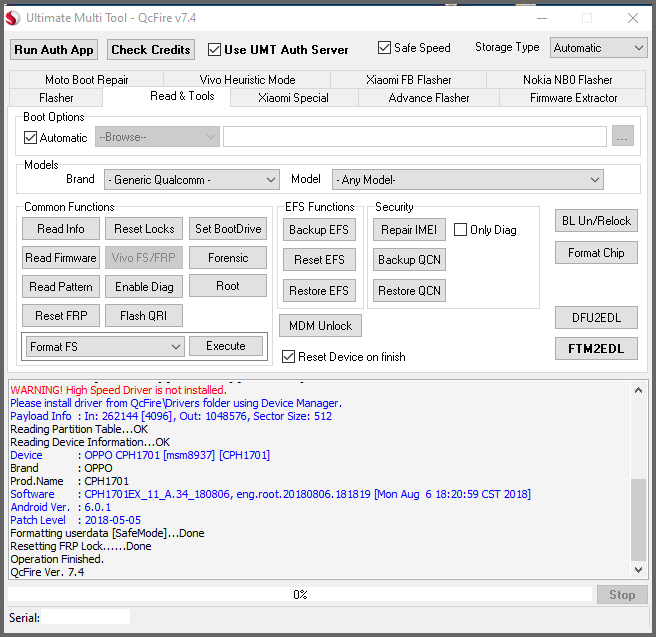656x637 pixels.
Task: Click the 'Prod.Name : CPH1701' log line
Action: coord(69,481)
